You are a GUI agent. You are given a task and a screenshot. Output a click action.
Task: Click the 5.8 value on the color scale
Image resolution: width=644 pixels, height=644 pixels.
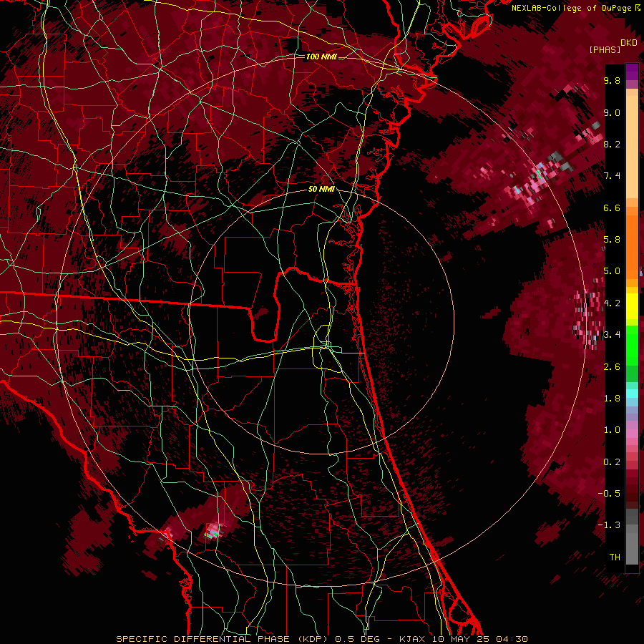pos(612,240)
